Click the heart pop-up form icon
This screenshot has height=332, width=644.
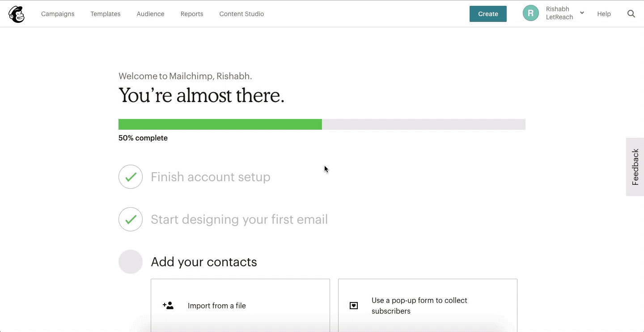coord(354,306)
